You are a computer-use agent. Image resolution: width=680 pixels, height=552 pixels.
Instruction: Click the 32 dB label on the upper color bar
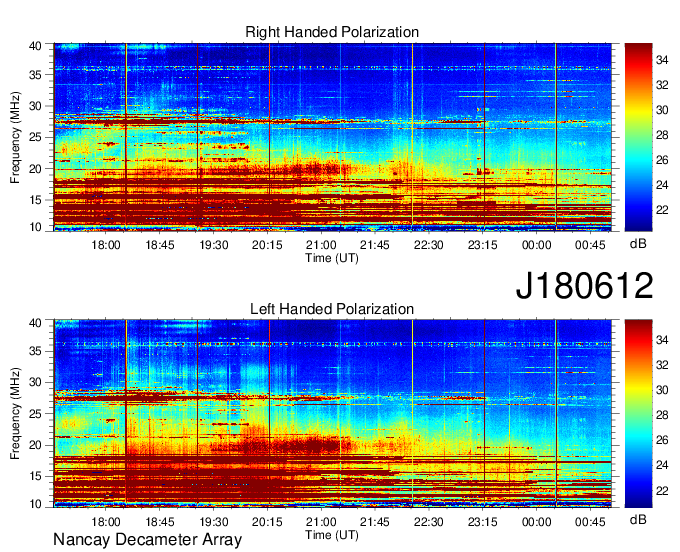(662, 85)
